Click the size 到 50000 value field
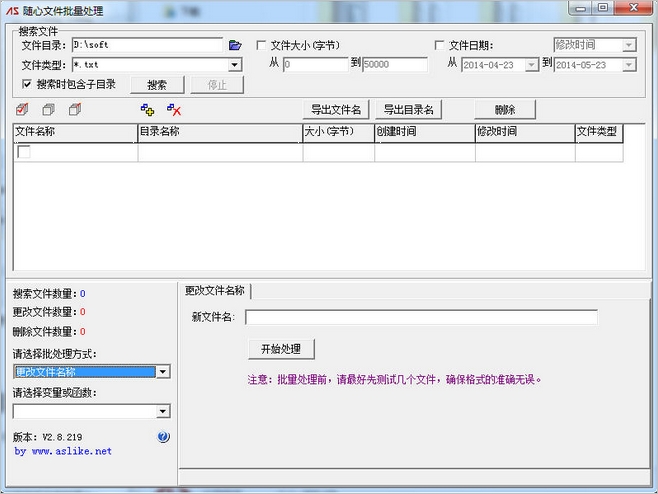 [x=395, y=64]
